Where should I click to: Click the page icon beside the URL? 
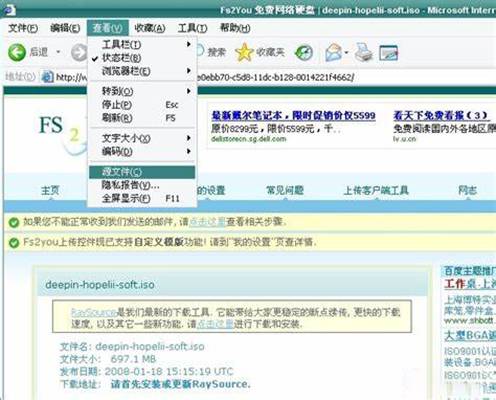[47, 77]
